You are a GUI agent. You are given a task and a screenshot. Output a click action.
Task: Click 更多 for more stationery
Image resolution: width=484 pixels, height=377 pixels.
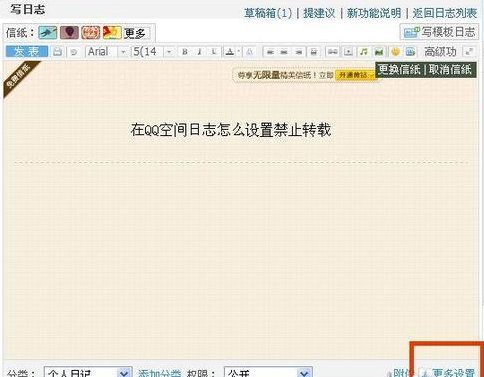click(x=135, y=33)
